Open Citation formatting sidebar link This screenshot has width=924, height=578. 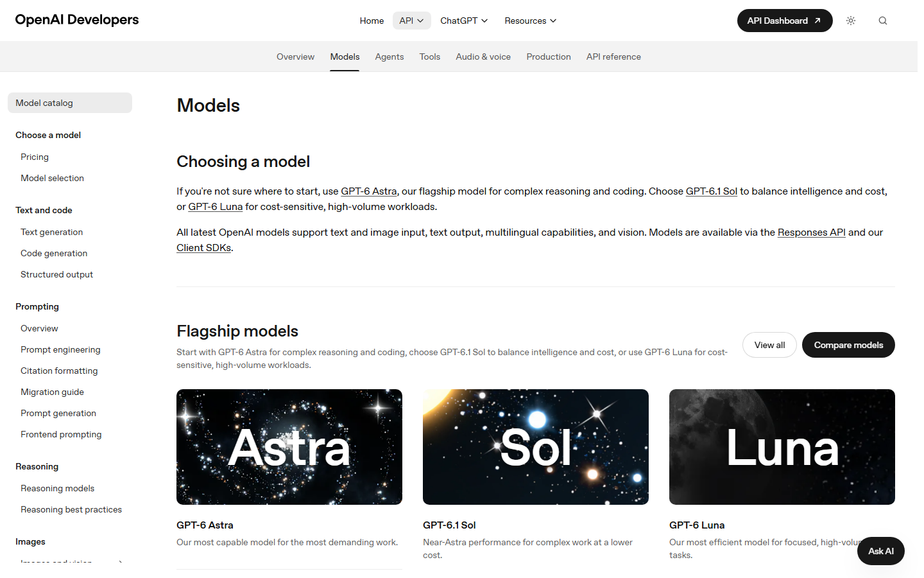59,371
